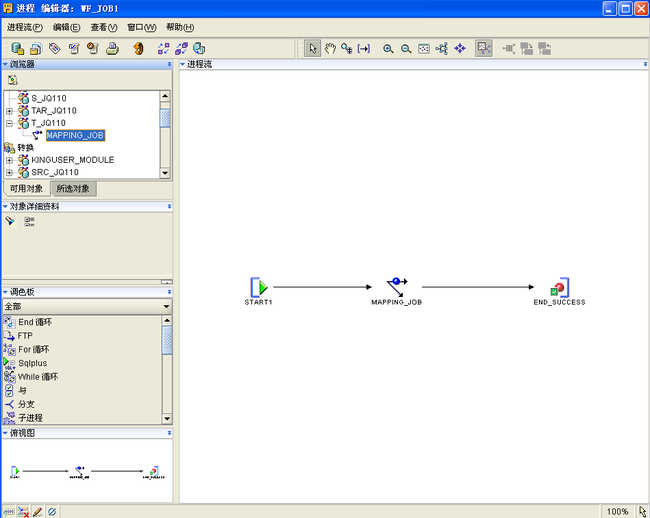Select While 循环 in the palette

[x=38, y=377]
